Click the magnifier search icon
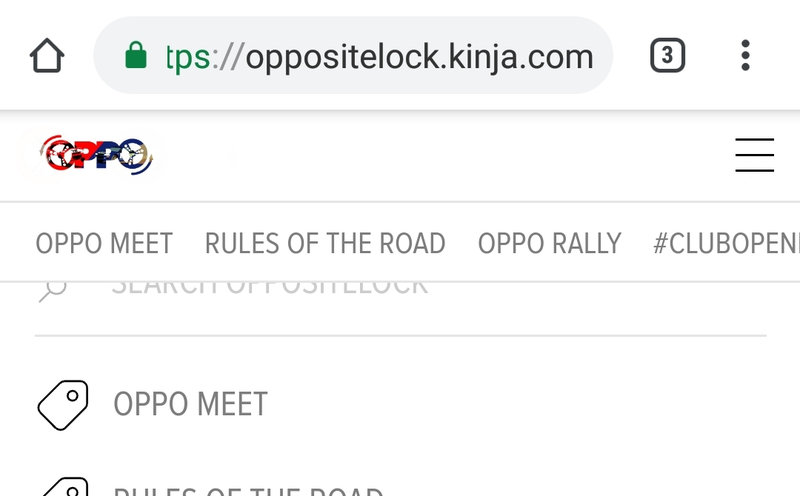Screen dimensions: 800x496 pyautogui.click(x=53, y=290)
